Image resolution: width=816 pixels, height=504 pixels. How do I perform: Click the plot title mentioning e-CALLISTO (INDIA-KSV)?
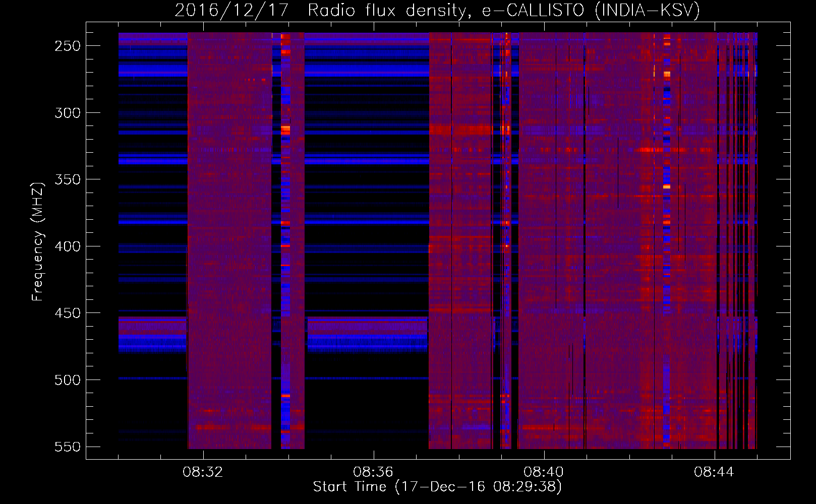pyautogui.click(x=437, y=10)
